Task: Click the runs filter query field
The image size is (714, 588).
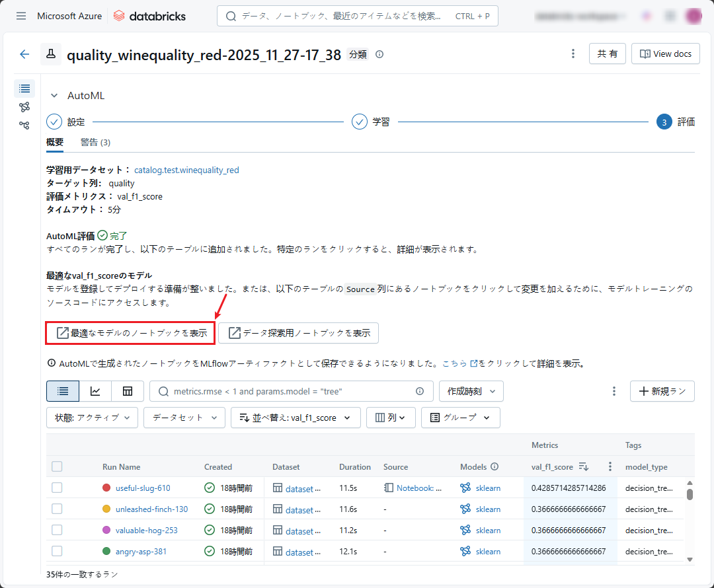Action: point(292,391)
